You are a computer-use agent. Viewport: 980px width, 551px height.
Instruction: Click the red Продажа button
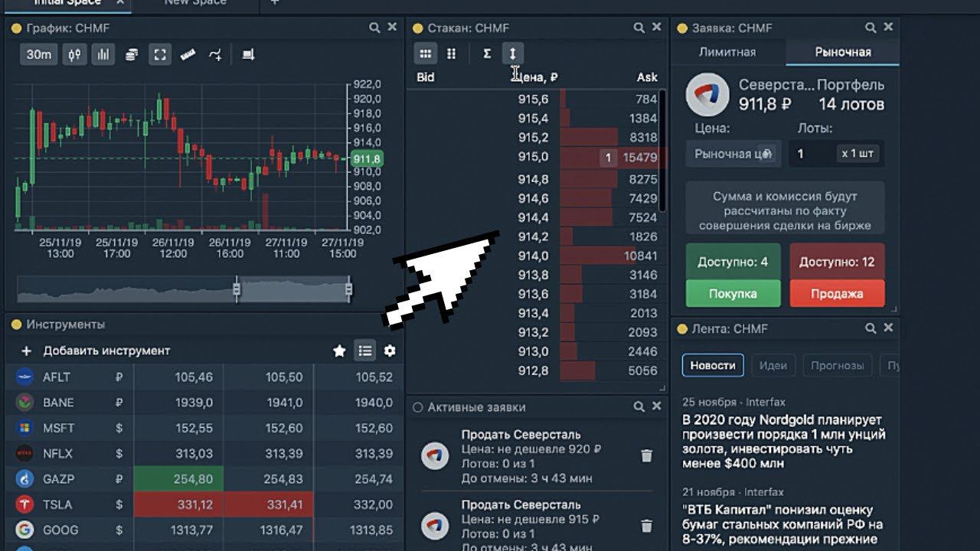pos(837,293)
